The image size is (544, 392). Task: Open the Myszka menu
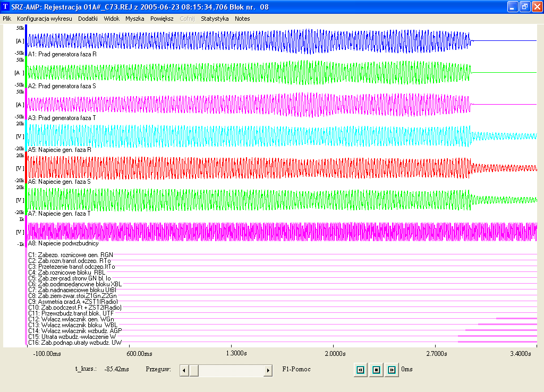(134, 18)
